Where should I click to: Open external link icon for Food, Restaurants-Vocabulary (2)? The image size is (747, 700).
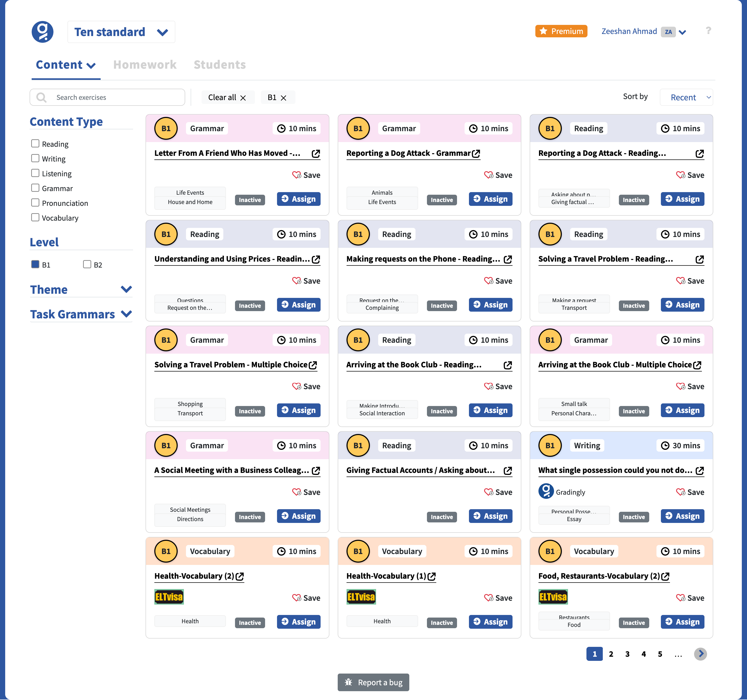click(665, 576)
